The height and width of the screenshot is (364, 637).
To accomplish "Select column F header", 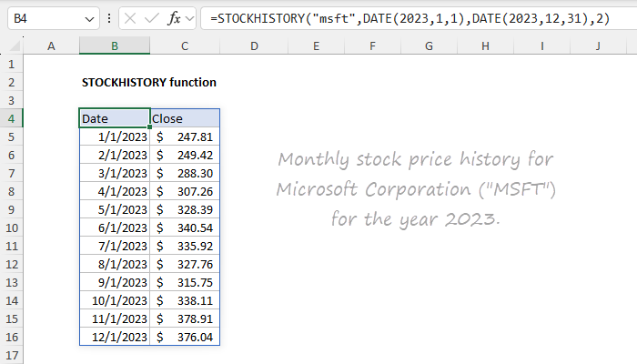I will (x=372, y=45).
